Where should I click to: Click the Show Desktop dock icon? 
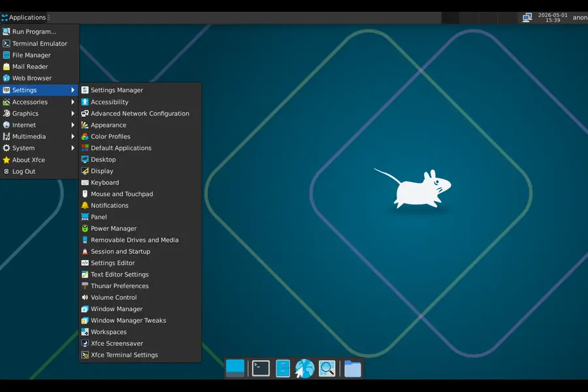coord(235,368)
